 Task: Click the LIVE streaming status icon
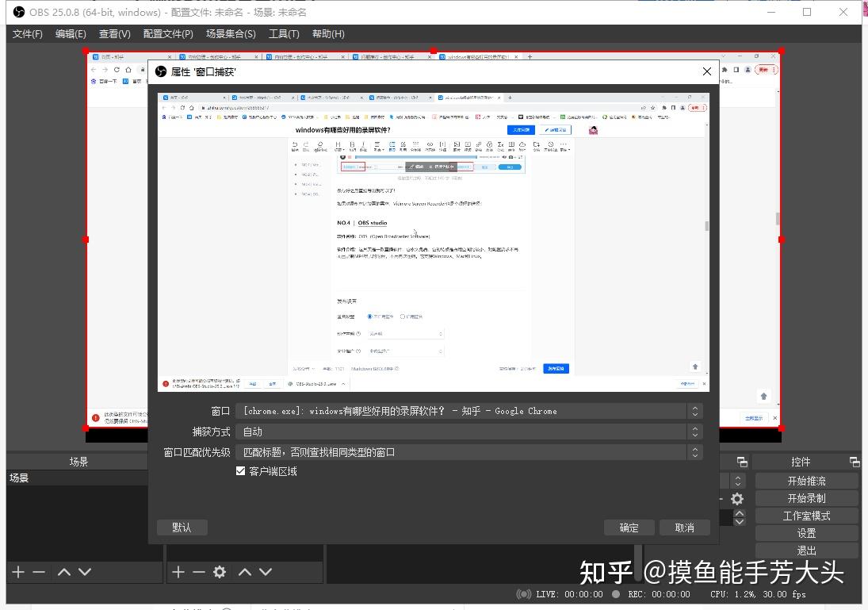(x=523, y=594)
